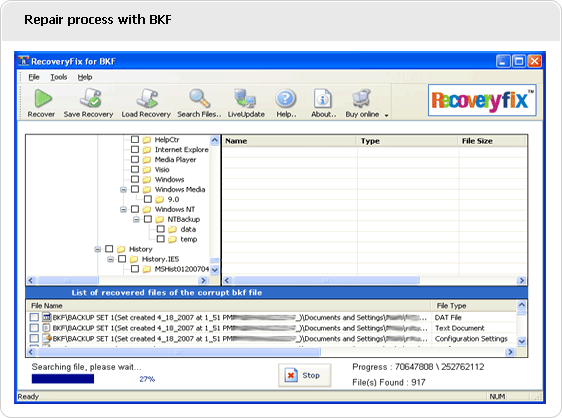Click the History folder icon
Viewport: 562px width, 418px height.
point(121,249)
